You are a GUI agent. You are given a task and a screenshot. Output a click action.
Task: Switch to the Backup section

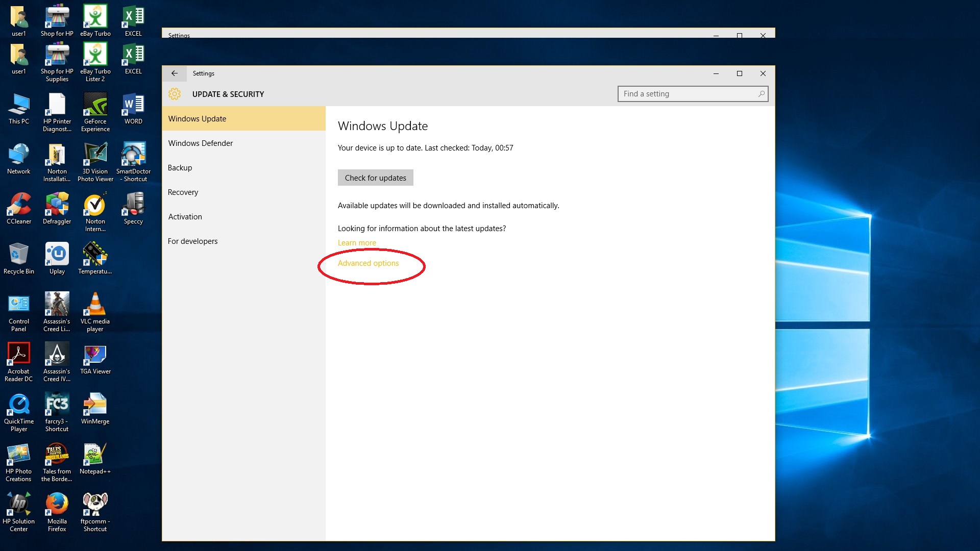pyautogui.click(x=244, y=167)
